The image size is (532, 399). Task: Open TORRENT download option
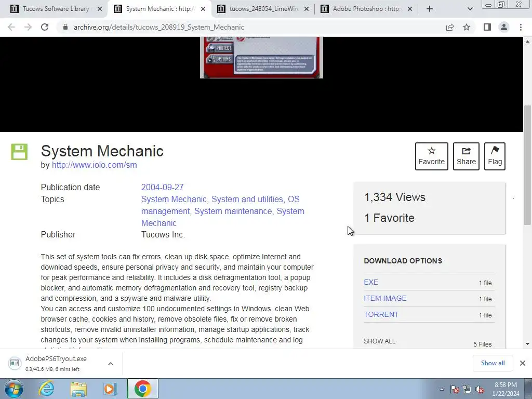coord(381,314)
